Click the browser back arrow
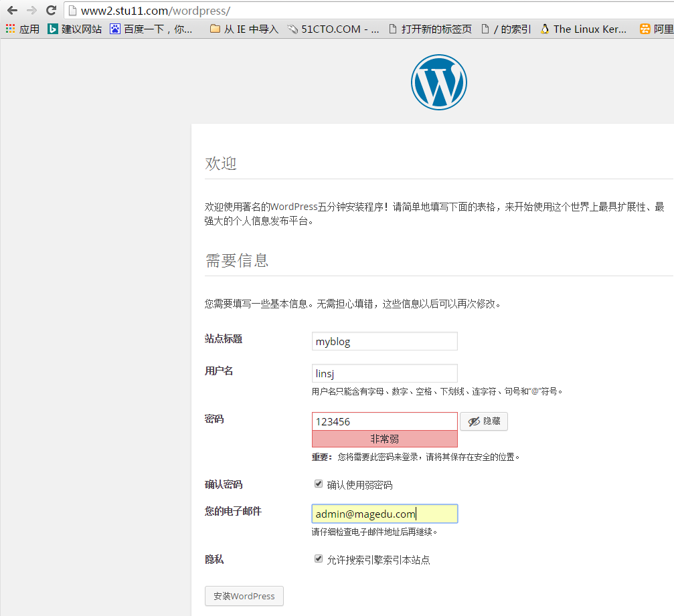This screenshot has height=616, width=674. (12, 10)
